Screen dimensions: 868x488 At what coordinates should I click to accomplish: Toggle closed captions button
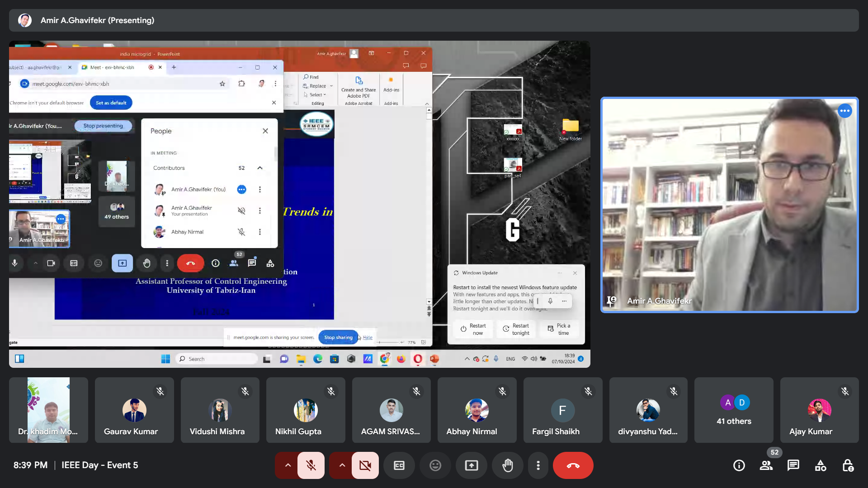[399, 465]
